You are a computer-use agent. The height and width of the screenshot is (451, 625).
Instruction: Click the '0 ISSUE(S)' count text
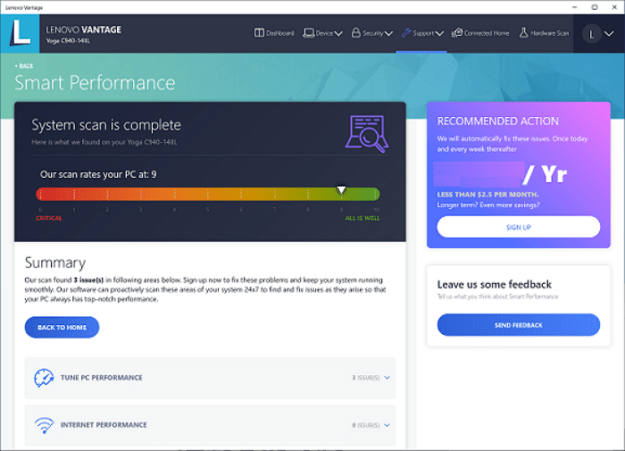(366, 425)
